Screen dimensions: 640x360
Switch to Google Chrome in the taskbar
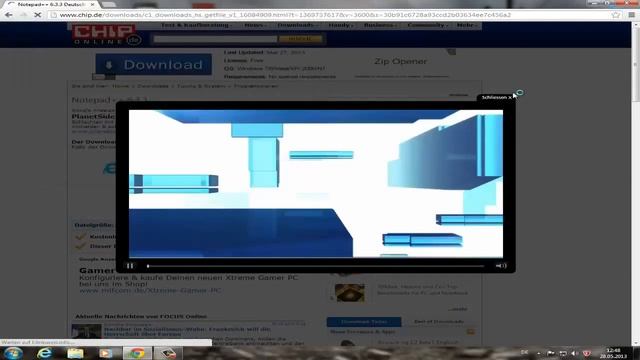point(137,353)
